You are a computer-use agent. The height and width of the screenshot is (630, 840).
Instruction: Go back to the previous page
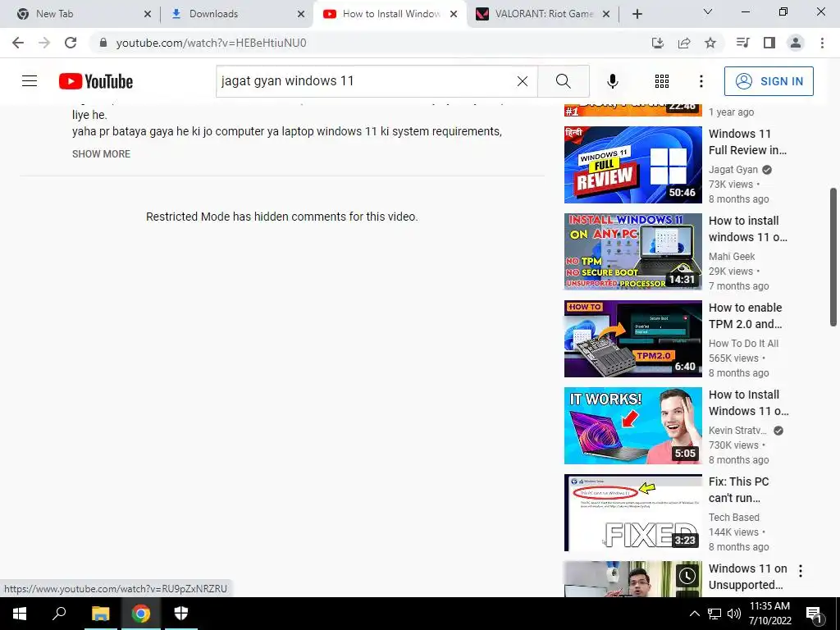click(18, 43)
